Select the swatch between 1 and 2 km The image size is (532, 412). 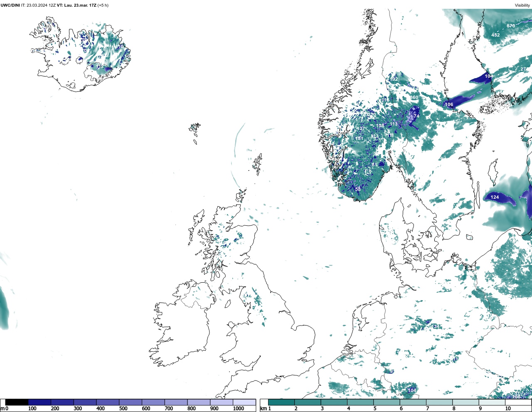pos(281,402)
